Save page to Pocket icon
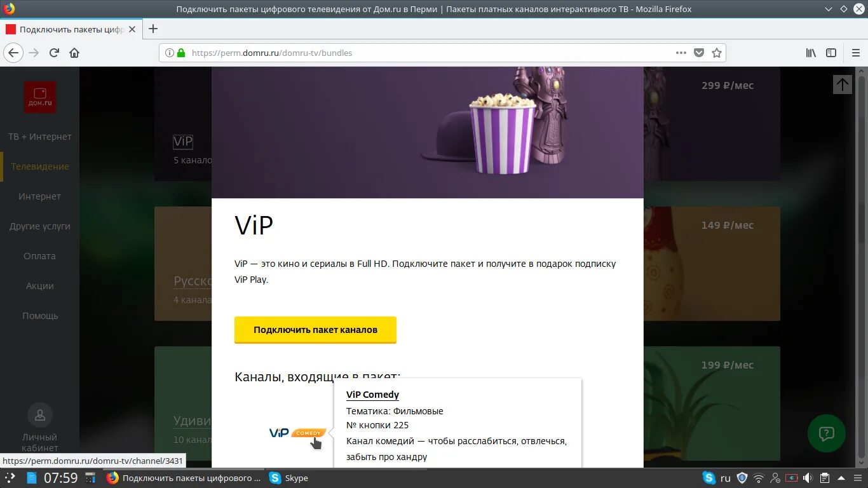Screen dimensions: 868x488 pos(699,53)
